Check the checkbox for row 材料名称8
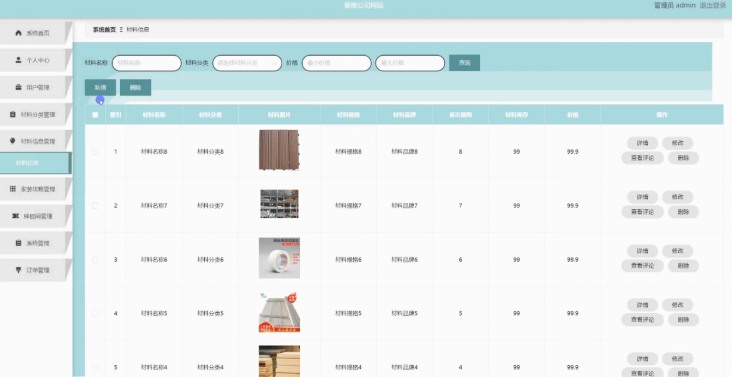Screen dimensions: 733x377 (x=95, y=152)
